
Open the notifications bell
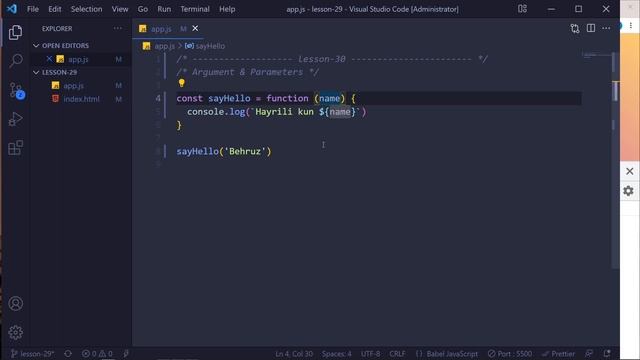(x=607, y=353)
